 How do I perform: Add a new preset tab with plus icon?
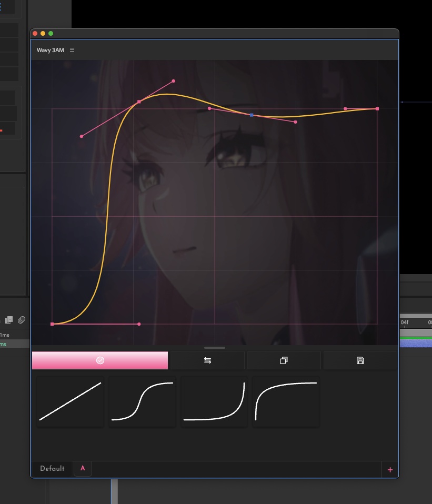pos(390,470)
